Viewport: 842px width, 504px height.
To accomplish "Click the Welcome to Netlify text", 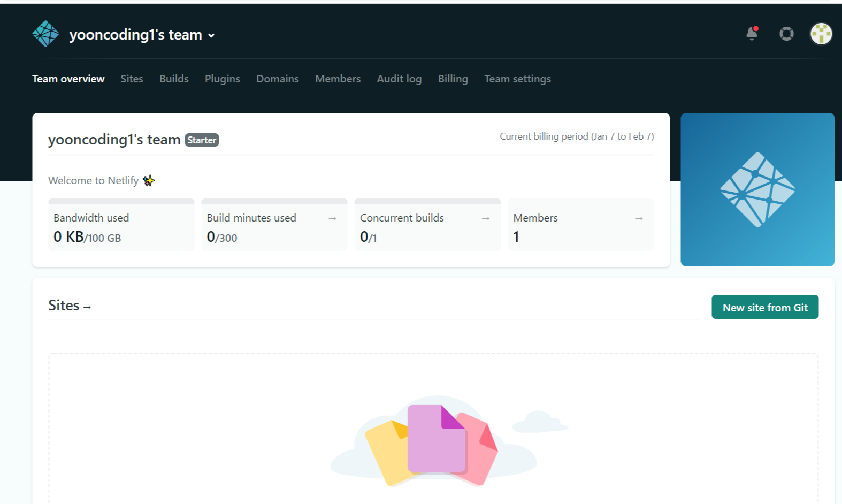I will click(94, 180).
